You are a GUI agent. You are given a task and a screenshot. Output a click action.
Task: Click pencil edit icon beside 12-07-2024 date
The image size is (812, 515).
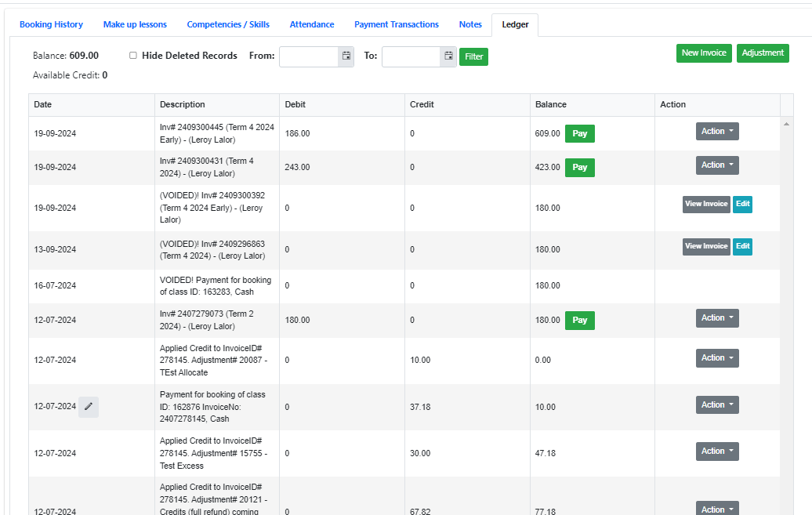pos(89,407)
